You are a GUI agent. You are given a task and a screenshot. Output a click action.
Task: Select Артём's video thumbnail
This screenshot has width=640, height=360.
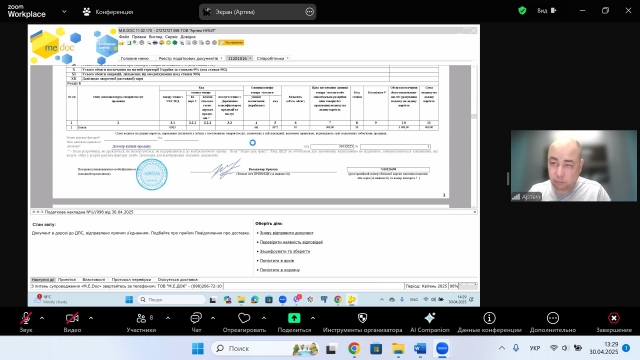click(573, 166)
